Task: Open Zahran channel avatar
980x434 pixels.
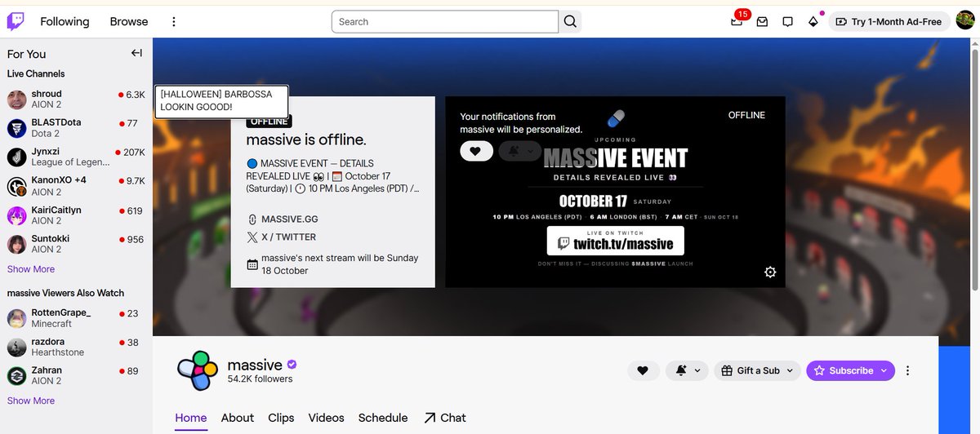Action: point(17,375)
